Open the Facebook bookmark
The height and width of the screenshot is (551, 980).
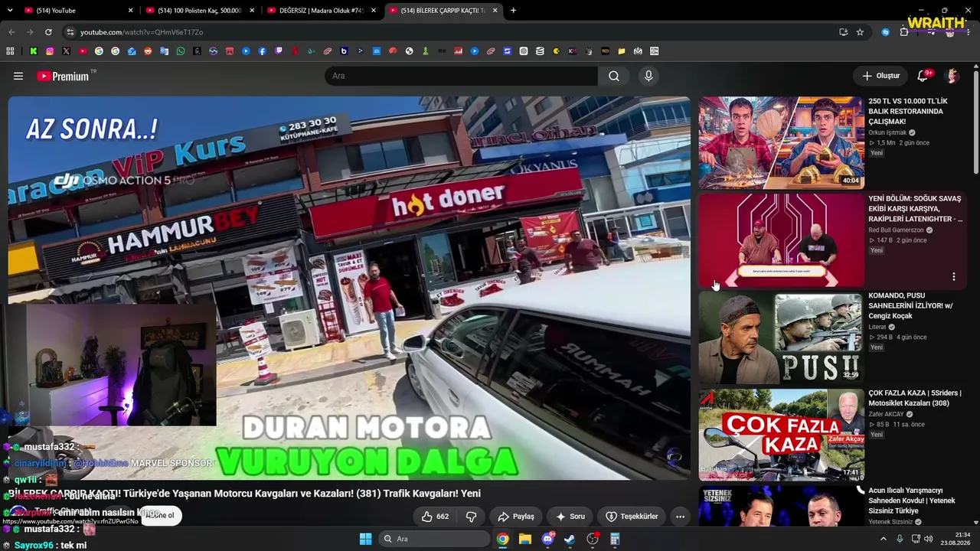point(263,51)
